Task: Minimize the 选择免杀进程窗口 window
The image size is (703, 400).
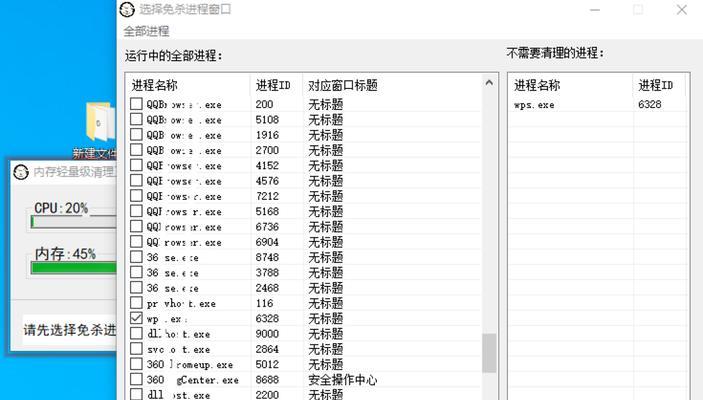Action: click(x=595, y=9)
